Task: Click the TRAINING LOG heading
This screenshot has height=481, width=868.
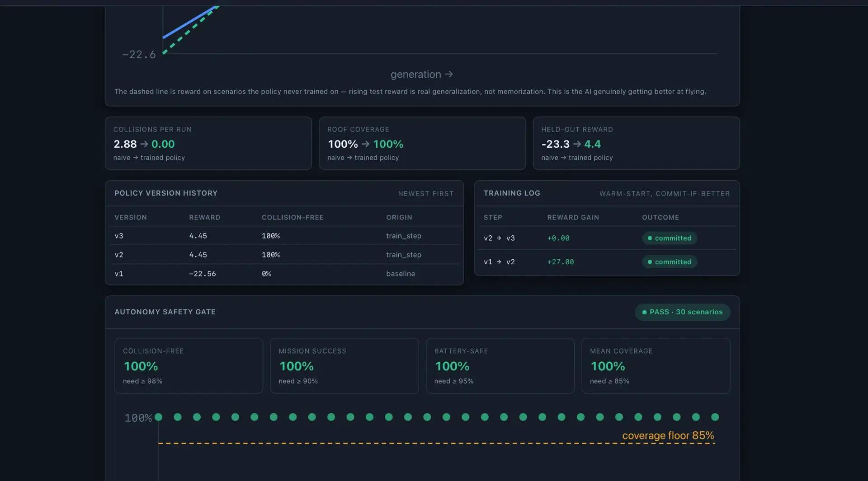Action: pos(512,193)
